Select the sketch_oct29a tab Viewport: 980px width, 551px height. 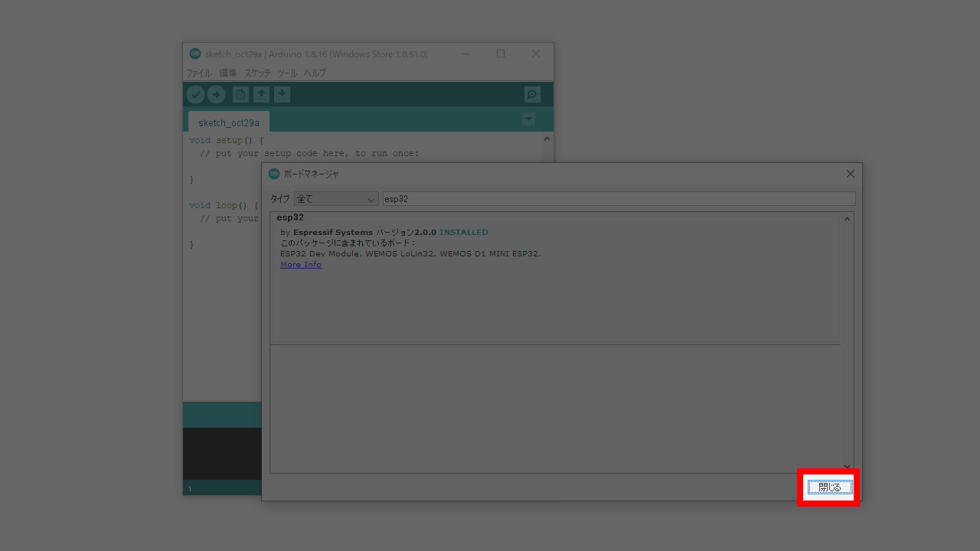point(228,122)
